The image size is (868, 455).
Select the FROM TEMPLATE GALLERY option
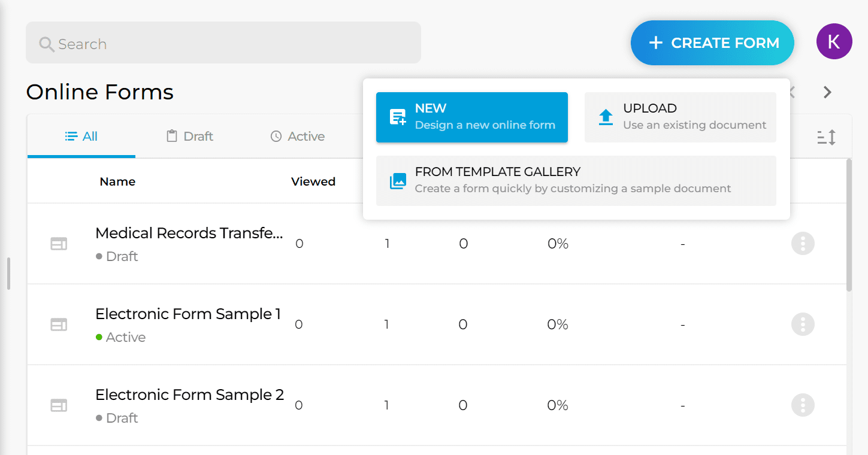pos(575,180)
